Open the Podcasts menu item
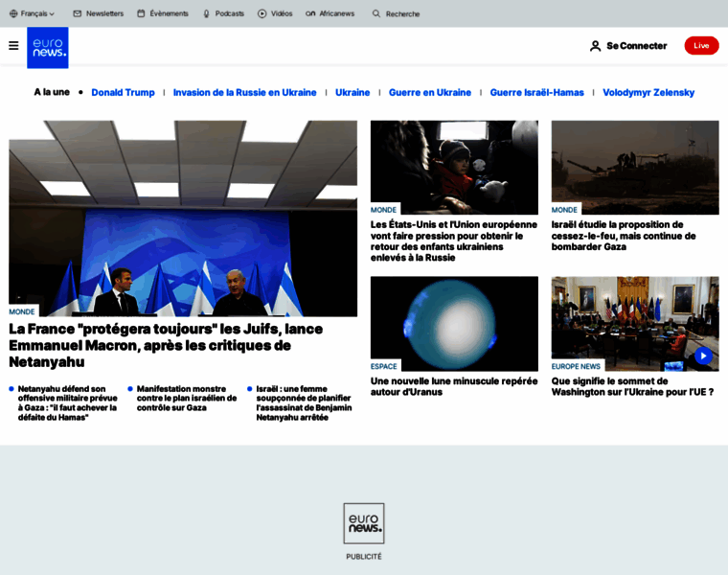The height and width of the screenshot is (575, 728). 224,14
